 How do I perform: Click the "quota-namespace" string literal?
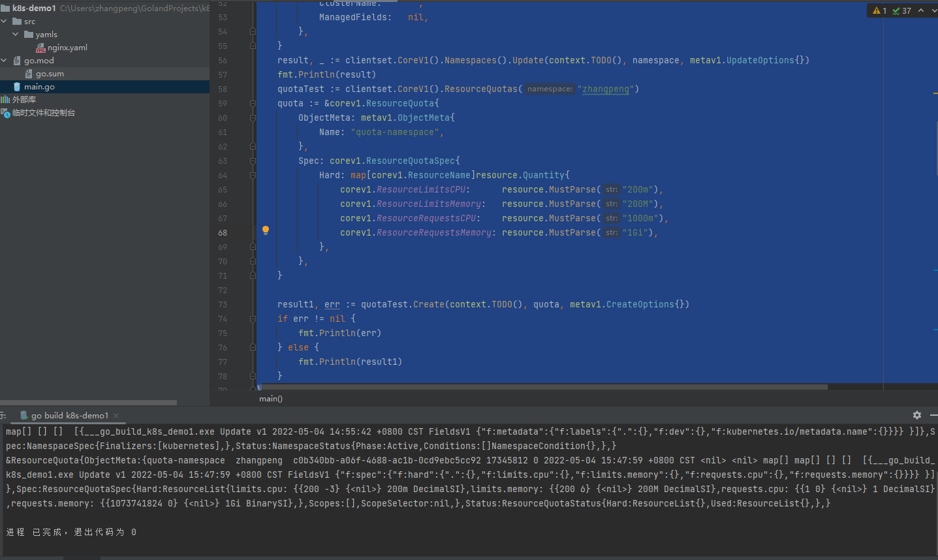coord(395,132)
